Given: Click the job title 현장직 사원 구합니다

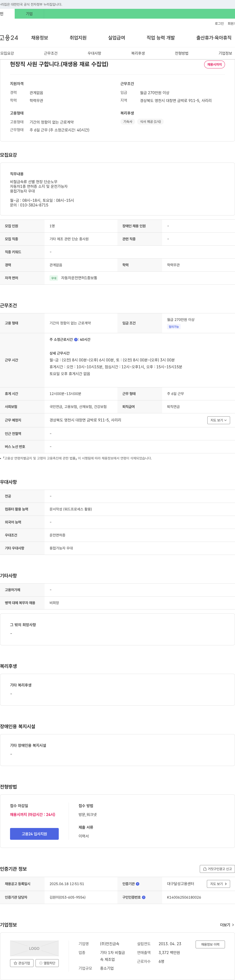Looking at the screenshot, I should click(59, 64).
